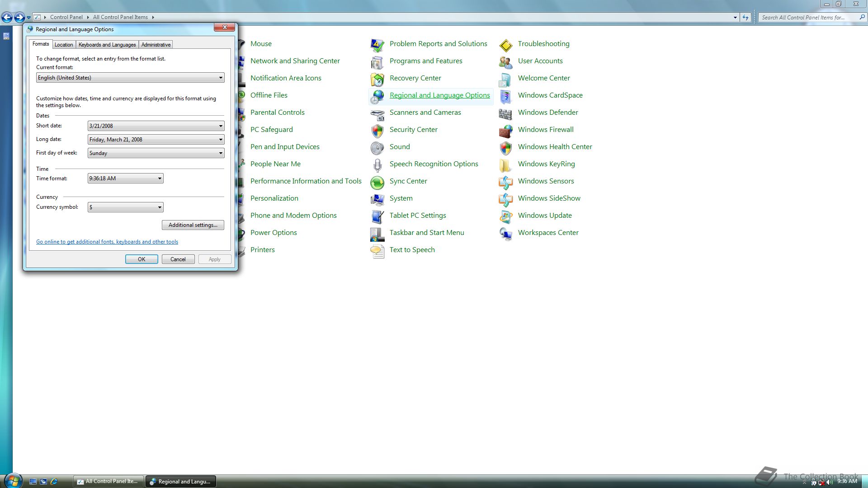Switch to the Location tab
This screenshot has height=488, width=868.
tap(64, 45)
